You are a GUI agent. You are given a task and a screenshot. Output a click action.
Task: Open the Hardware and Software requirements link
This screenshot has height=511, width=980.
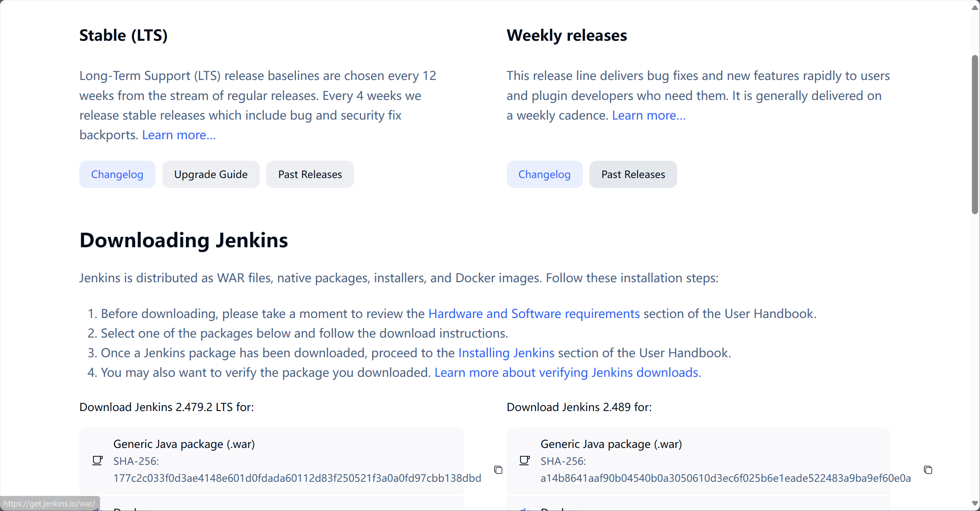coord(534,314)
